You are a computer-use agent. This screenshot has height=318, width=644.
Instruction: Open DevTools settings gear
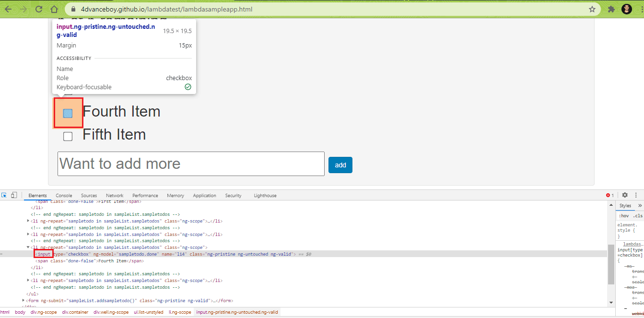tap(625, 195)
